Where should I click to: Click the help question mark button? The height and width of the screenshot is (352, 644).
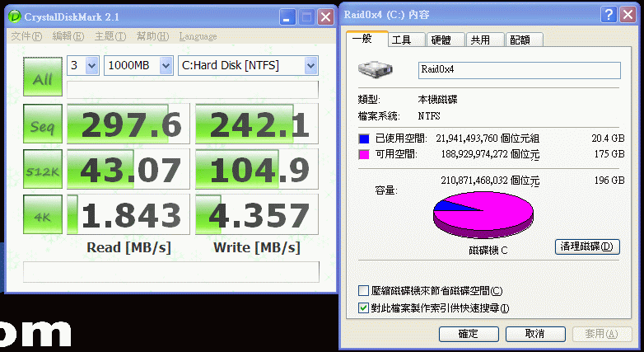(609, 15)
